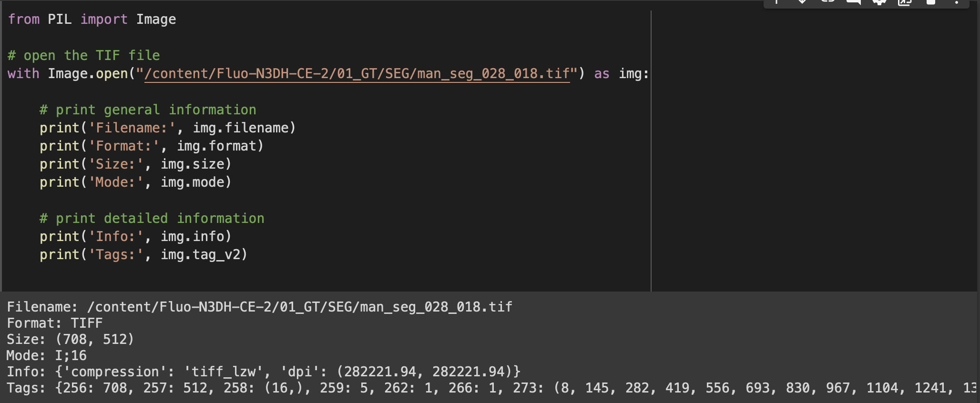Image resolution: width=980 pixels, height=403 pixels.
Task: Open the man_seg_028_018.tif file path link
Action: [x=357, y=73]
